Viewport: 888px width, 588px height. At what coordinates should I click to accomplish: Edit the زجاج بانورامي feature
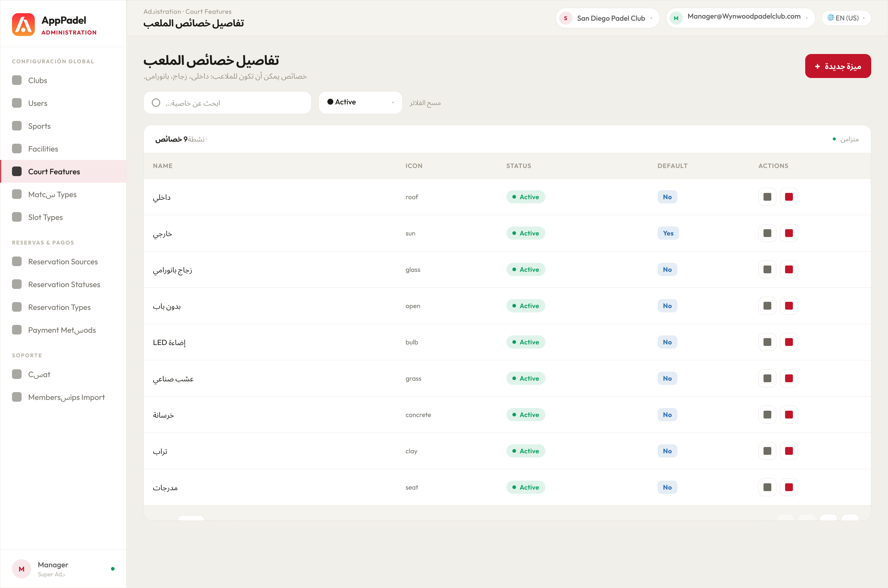[x=767, y=270]
